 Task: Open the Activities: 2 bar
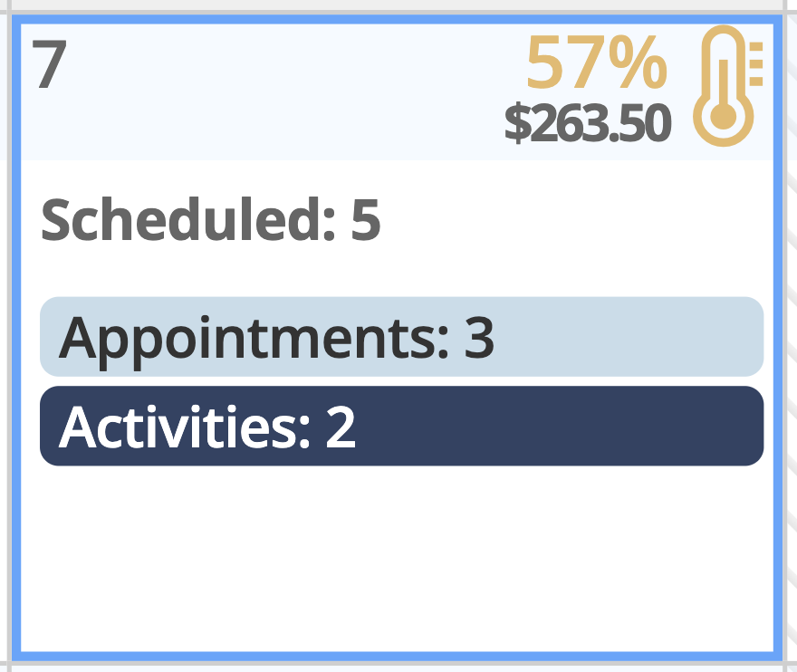pyautogui.click(x=401, y=427)
